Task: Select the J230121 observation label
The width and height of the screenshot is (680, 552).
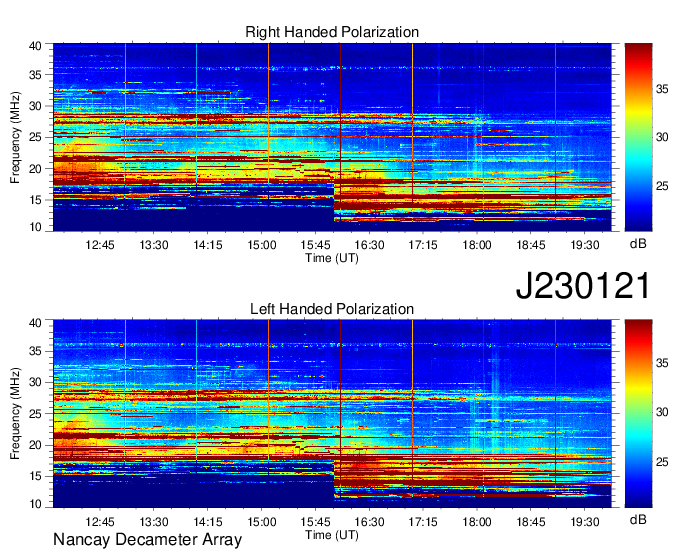Action: click(x=583, y=286)
